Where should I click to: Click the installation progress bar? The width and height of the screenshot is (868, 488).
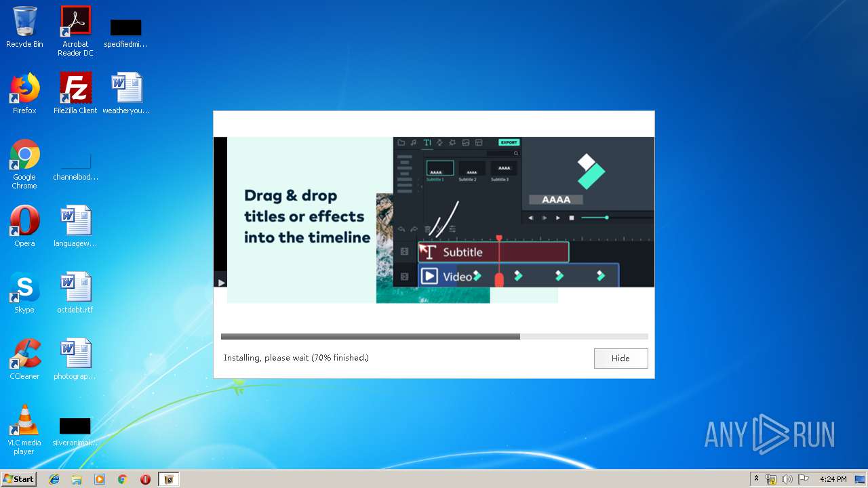[434, 336]
